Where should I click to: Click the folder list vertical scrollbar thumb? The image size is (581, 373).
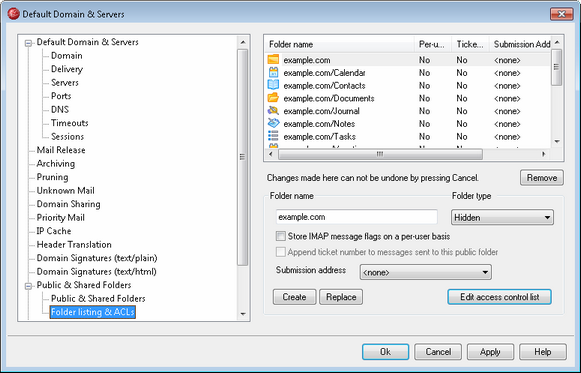(557, 67)
